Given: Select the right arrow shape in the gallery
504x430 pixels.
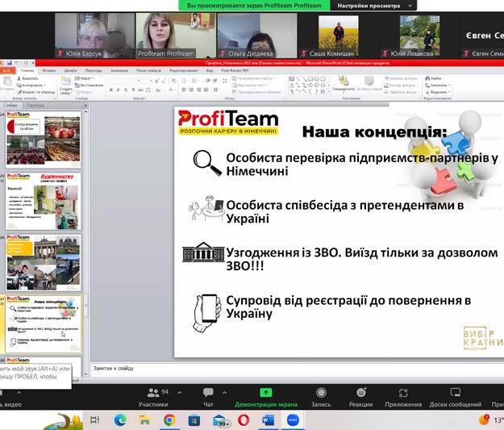Looking at the screenshot, I should pyautogui.click(x=310, y=86).
